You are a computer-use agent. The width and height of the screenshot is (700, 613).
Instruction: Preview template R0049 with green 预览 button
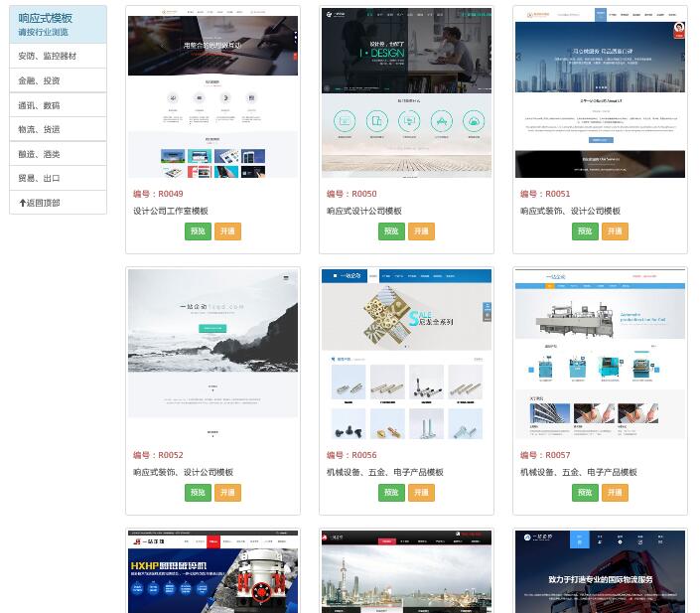click(x=198, y=230)
